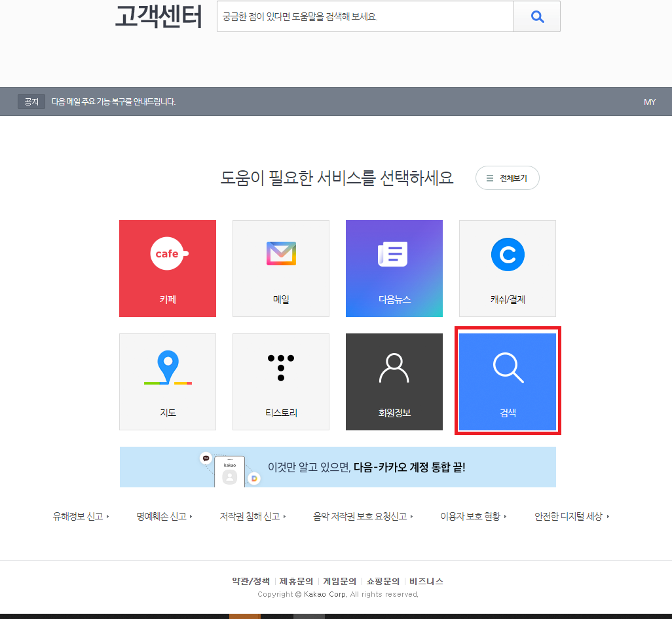Screen dimensions: 672x619
Task: Open the 쇼핑문의 footer link
Action: [x=383, y=581]
